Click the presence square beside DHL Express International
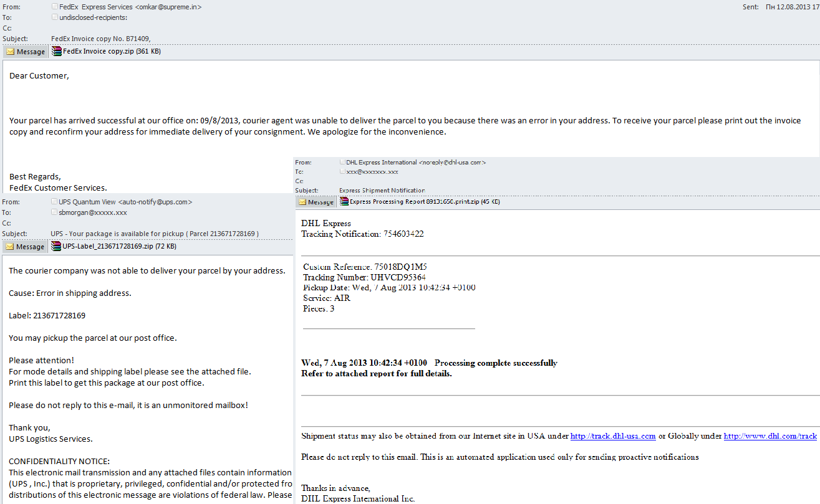Image resolution: width=820 pixels, height=504 pixels. pyautogui.click(x=342, y=162)
